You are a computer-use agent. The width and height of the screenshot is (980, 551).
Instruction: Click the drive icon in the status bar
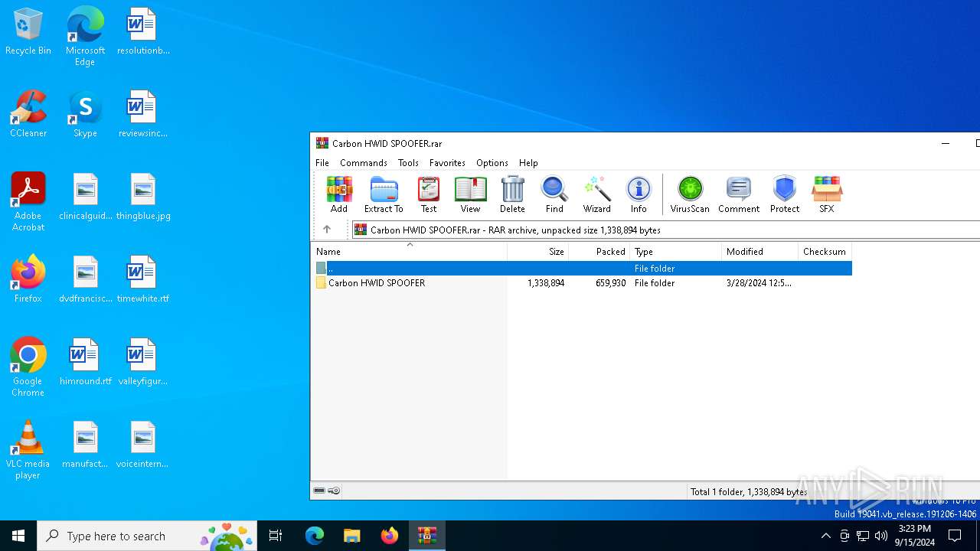pyautogui.click(x=320, y=491)
